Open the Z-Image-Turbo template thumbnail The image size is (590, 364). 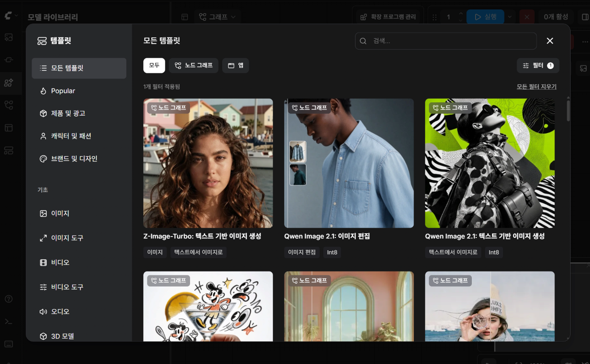(x=208, y=163)
